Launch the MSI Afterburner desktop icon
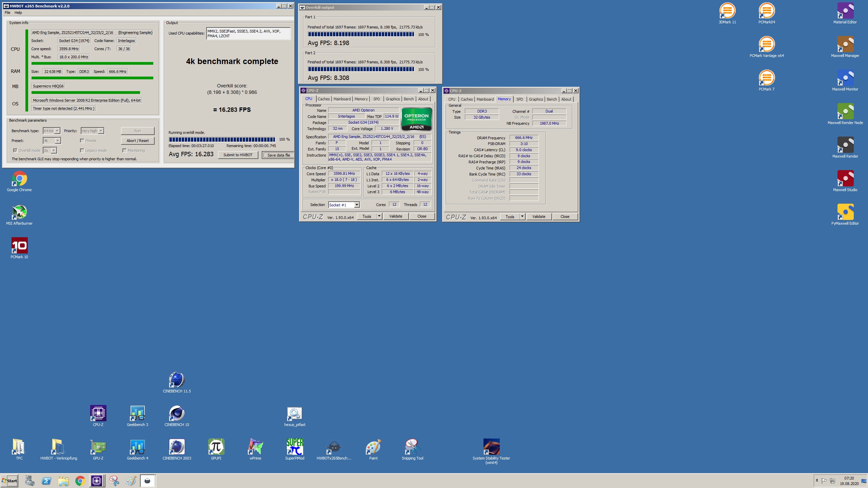The image size is (868, 488). [x=19, y=215]
